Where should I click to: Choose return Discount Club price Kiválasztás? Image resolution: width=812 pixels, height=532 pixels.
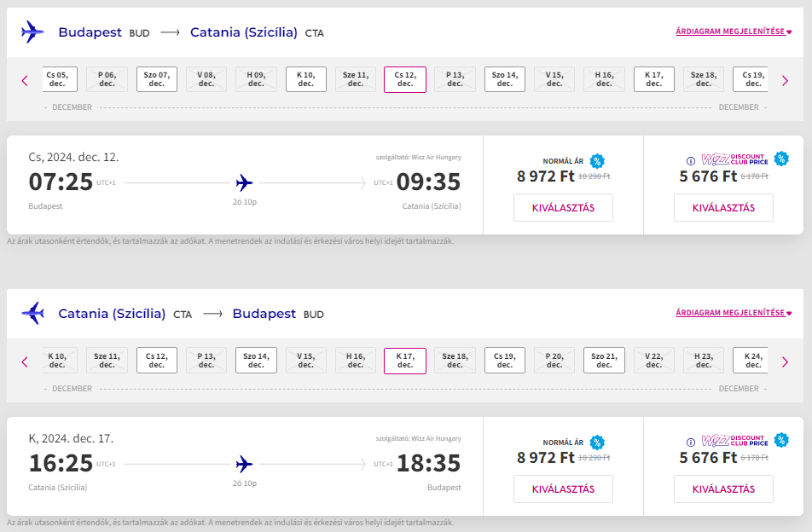pos(723,489)
